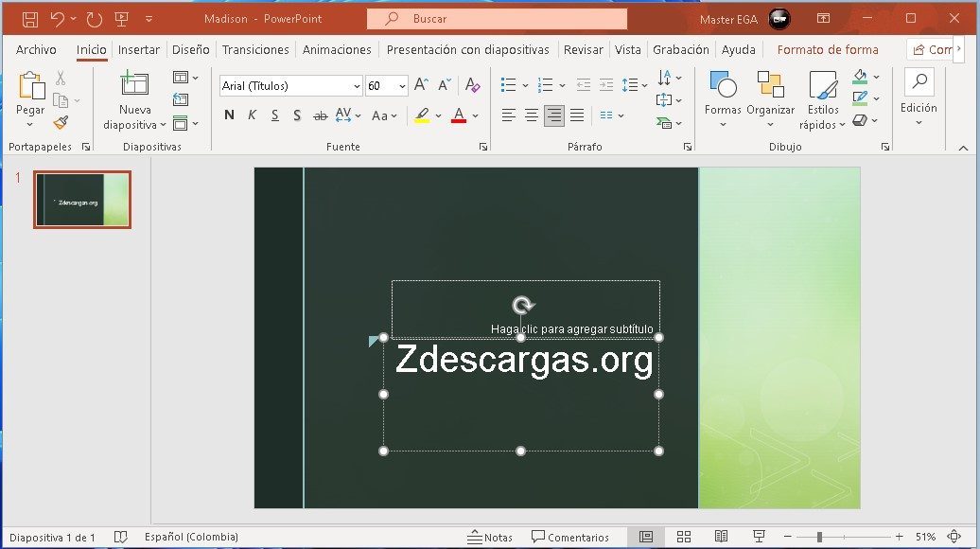The height and width of the screenshot is (549, 980).
Task: Apply numbered list
Action: (545, 84)
